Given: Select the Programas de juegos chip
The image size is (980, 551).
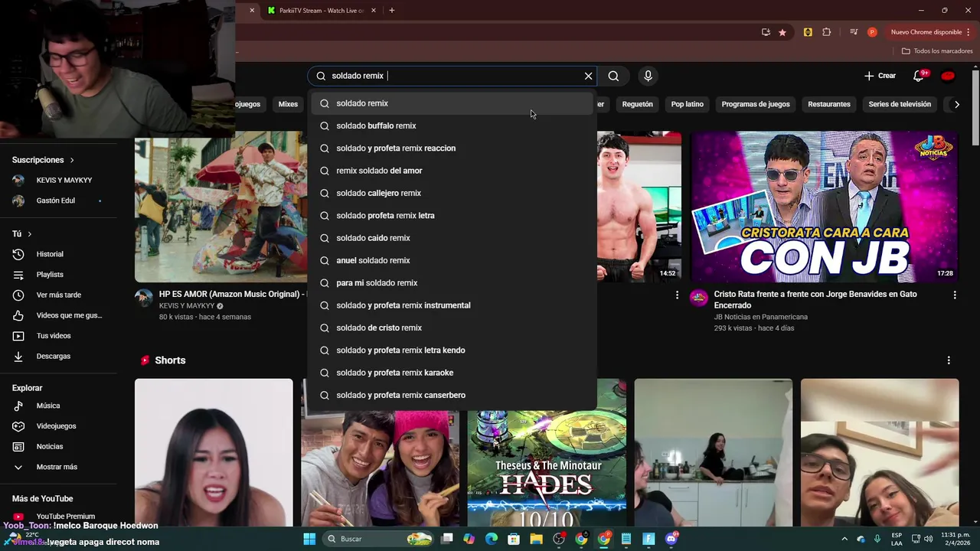Looking at the screenshot, I should point(756,104).
